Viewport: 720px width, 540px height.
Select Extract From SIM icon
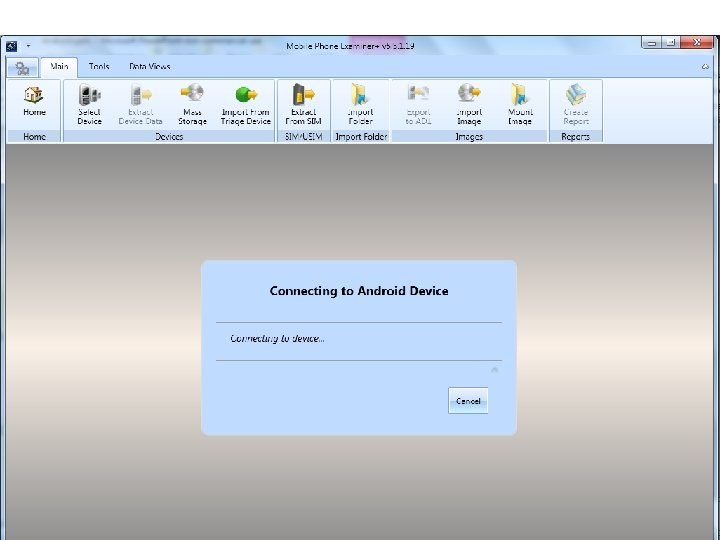(x=303, y=105)
